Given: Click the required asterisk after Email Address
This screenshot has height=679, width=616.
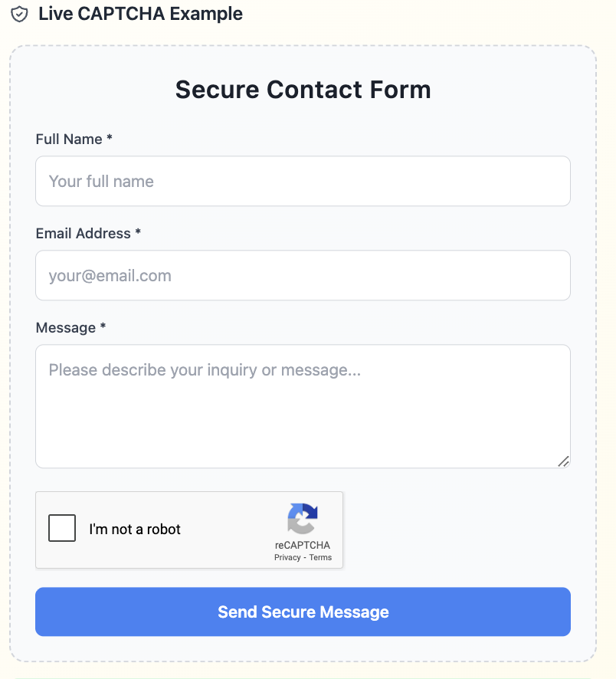Looking at the screenshot, I should click(138, 233).
